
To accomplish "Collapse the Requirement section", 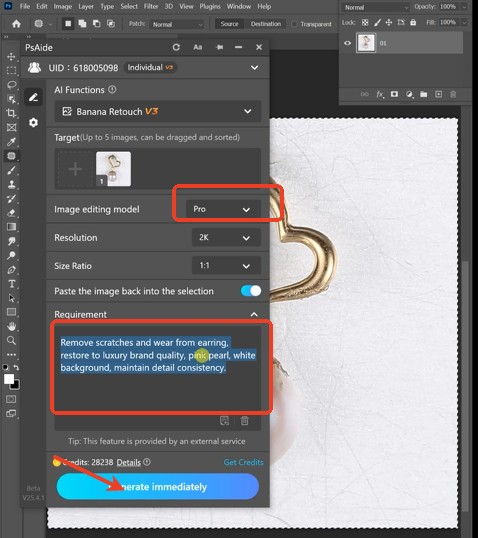I will tap(254, 314).
